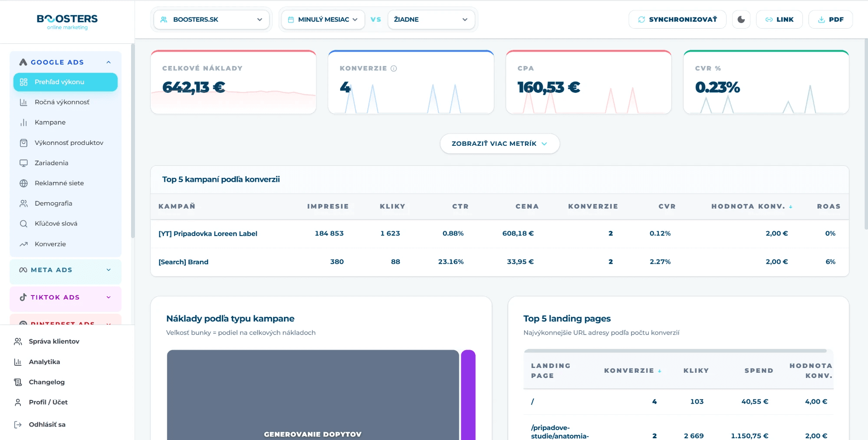Sort campaigns by KLIKY column header
The image size is (868, 440).
tap(392, 207)
